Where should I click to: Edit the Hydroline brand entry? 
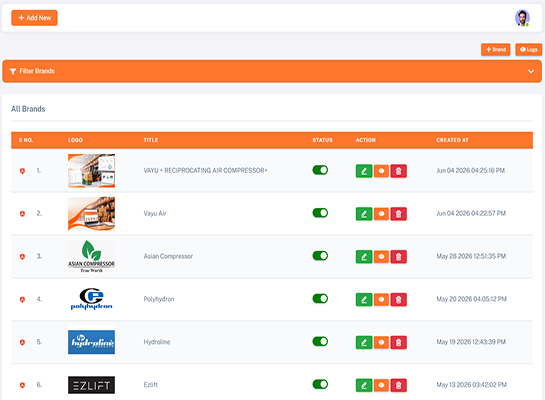[x=364, y=342]
